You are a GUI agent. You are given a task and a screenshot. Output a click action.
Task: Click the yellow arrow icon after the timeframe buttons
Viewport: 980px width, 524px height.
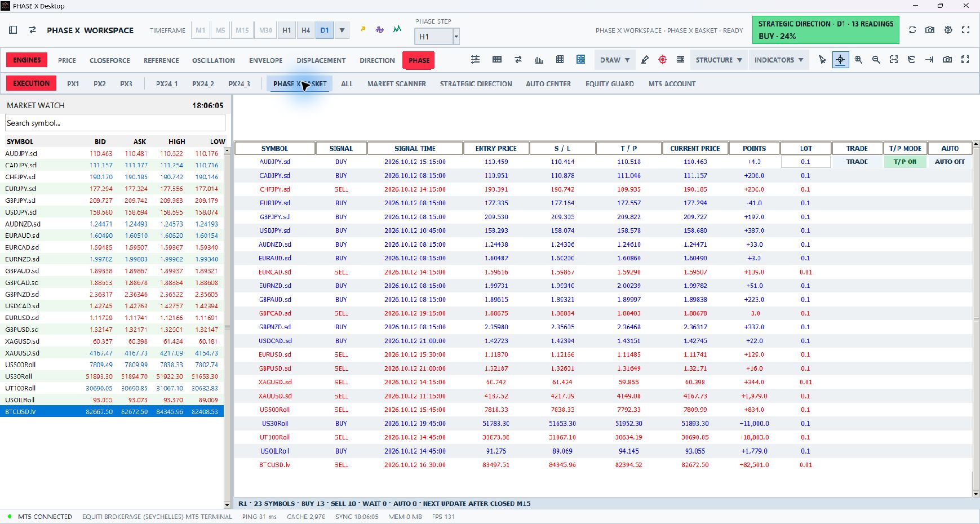click(x=363, y=29)
